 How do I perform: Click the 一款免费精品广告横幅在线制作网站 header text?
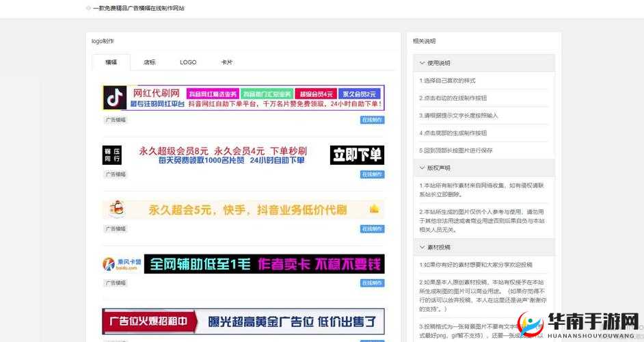pos(138,8)
